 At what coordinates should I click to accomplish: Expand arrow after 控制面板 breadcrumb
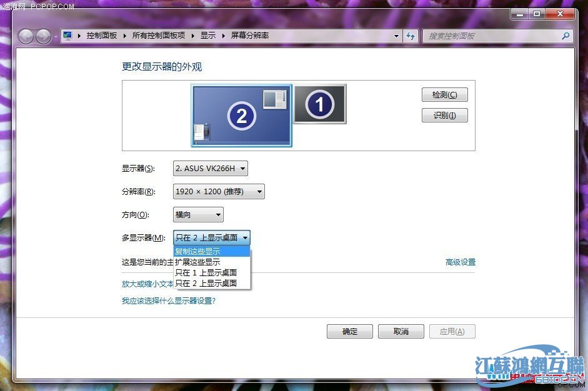click(x=124, y=36)
